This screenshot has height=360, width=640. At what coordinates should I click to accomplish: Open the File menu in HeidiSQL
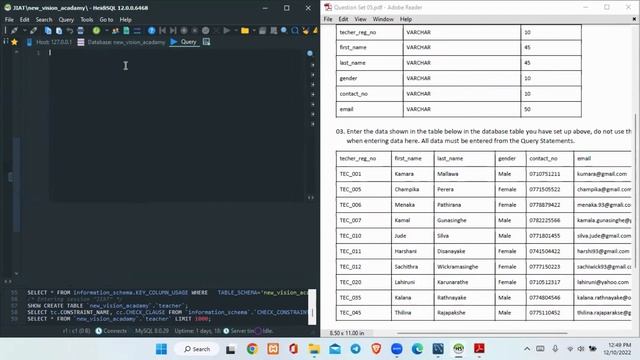click(9, 20)
